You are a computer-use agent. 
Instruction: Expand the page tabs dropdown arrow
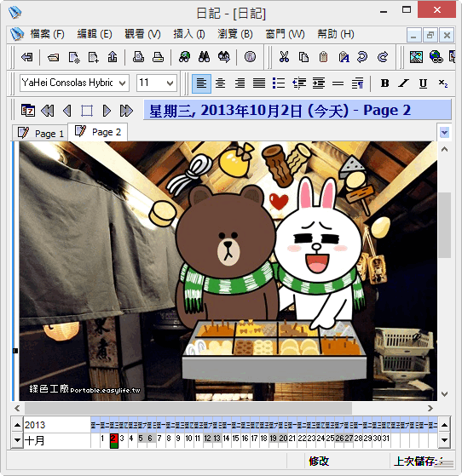(x=444, y=132)
